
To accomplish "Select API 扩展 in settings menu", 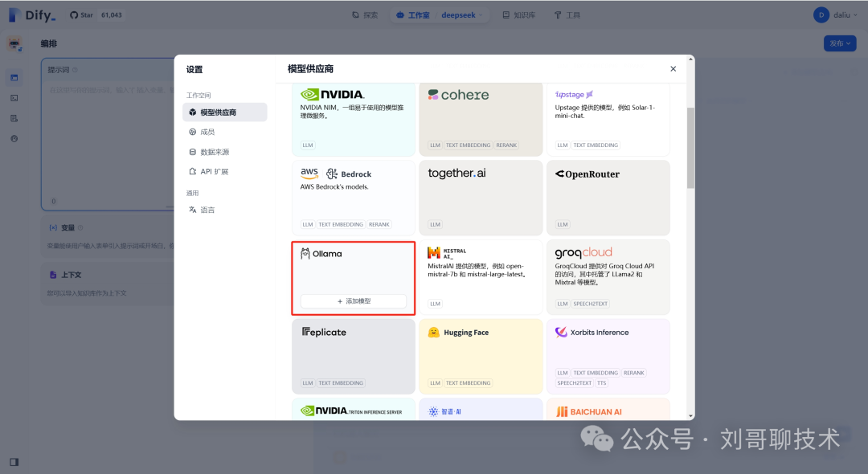I will 225,171.
